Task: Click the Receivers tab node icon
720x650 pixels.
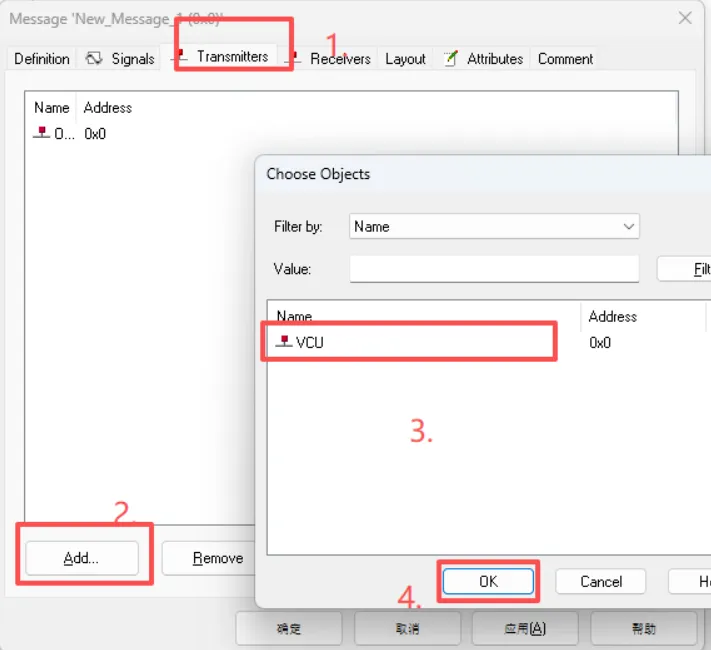Action: (x=294, y=59)
